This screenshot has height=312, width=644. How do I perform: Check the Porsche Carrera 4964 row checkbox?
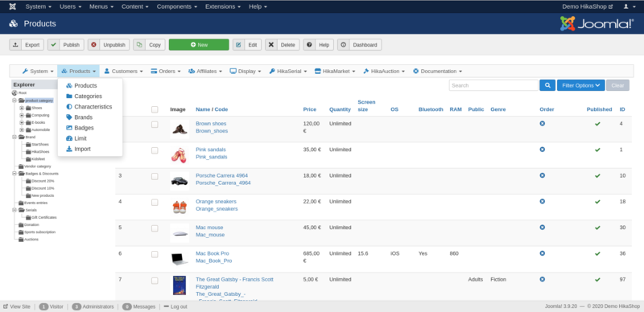point(155,177)
